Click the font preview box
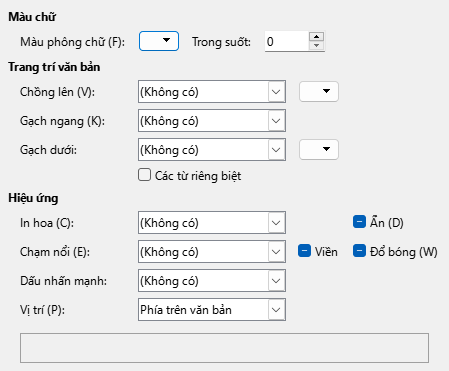 click(x=224, y=348)
